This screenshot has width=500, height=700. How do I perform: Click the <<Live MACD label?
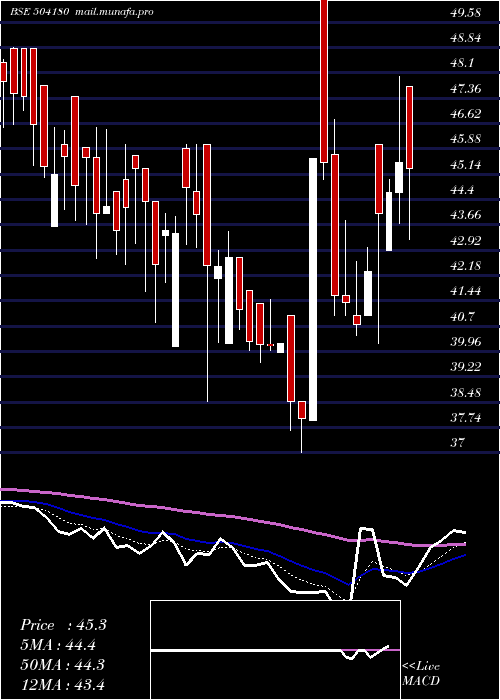click(x=421, y=673)
